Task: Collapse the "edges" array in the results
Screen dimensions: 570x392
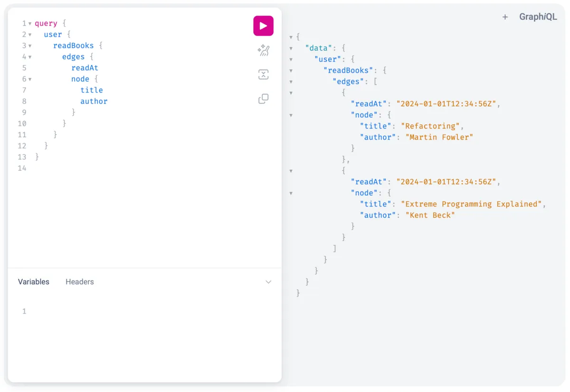Action: coord(291,81)
